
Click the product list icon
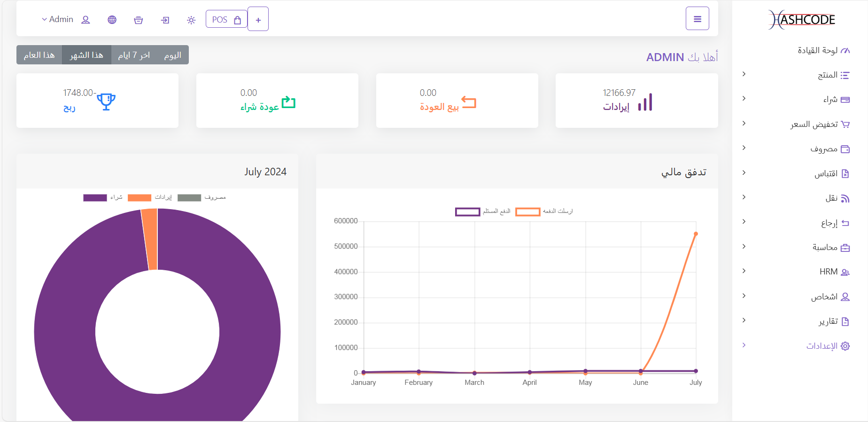pos(845,75)
